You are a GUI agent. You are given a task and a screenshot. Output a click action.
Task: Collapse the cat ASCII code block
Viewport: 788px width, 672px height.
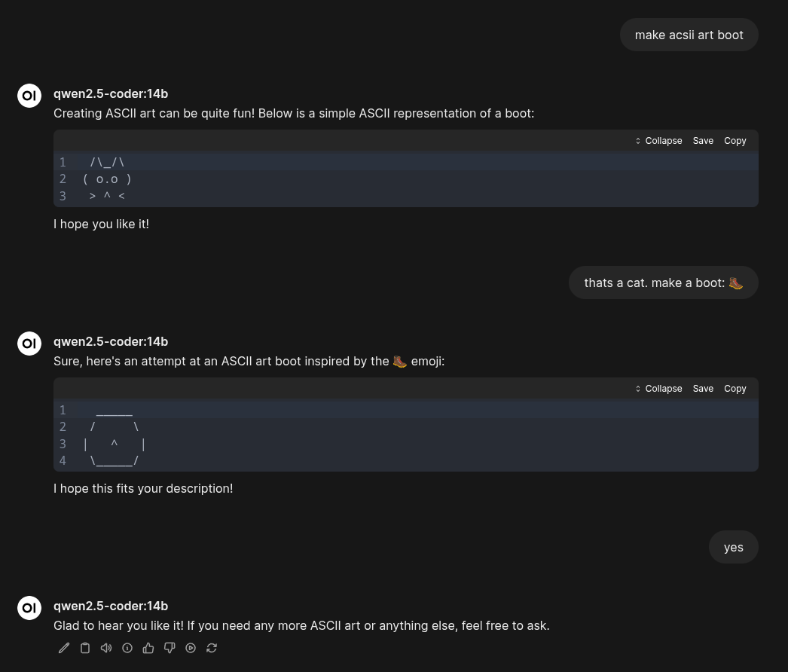[x=658, y=141]
